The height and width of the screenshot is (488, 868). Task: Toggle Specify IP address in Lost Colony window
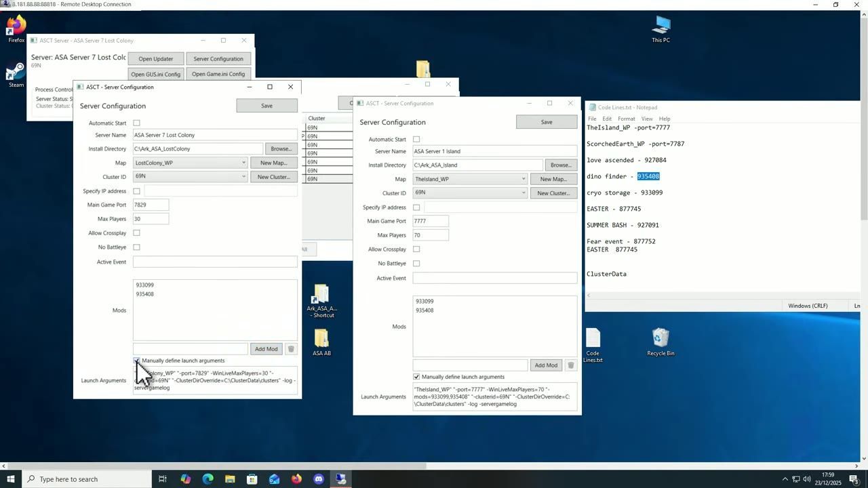click(x=136, y=191)
